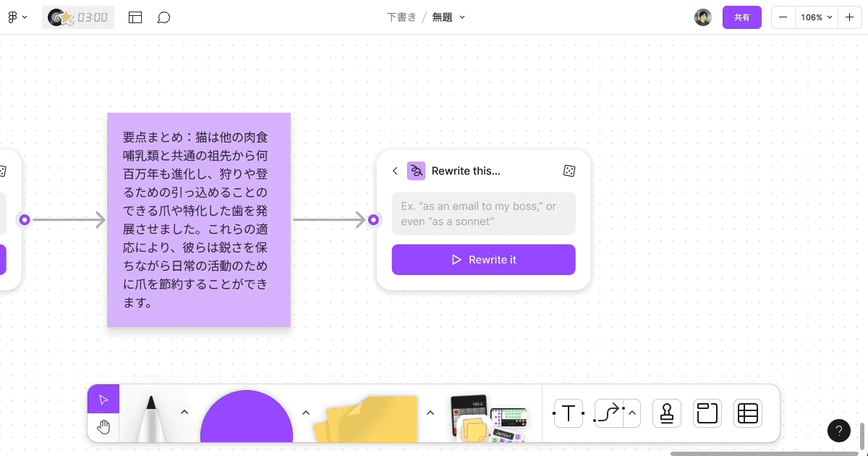Select the Connector tool

tap(608, 413)
